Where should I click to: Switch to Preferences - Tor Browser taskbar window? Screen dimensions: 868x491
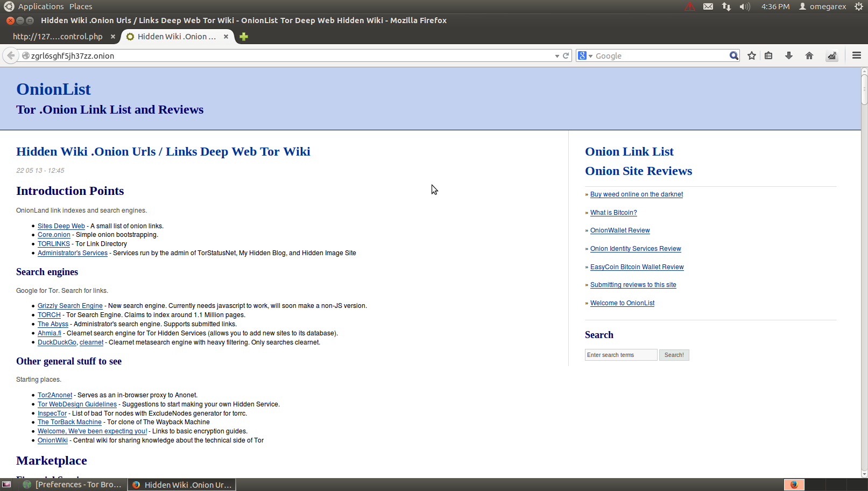pyautogui.click(x=72, y=485)
